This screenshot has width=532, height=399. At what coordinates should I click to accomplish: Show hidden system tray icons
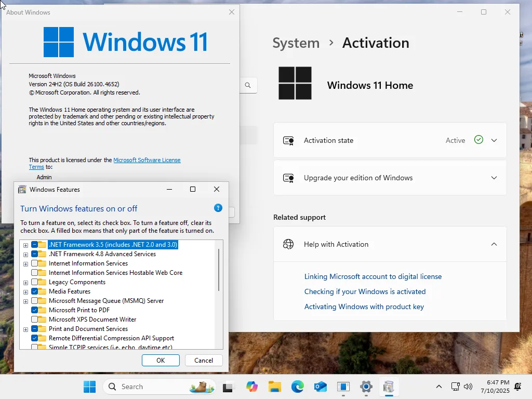tap(438, 387)
